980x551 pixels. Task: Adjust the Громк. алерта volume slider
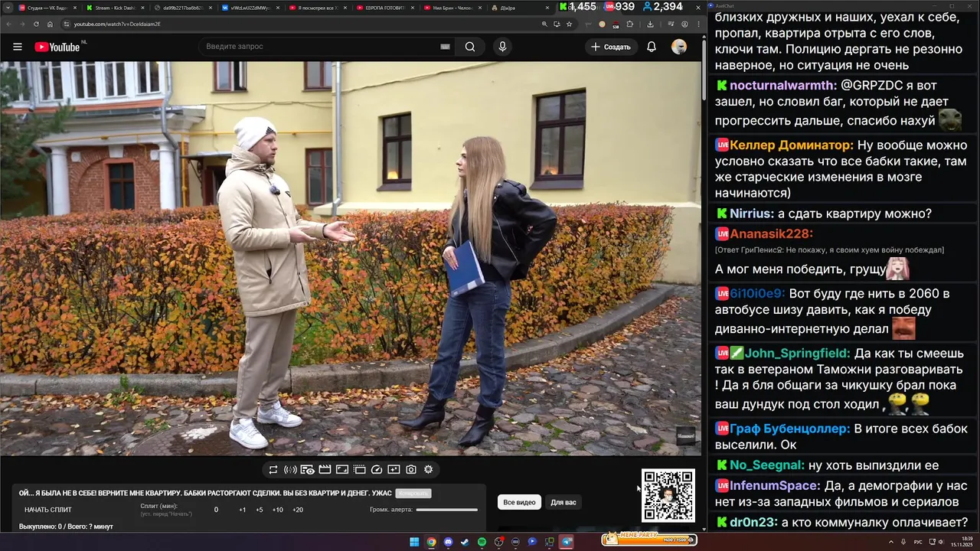447,510
